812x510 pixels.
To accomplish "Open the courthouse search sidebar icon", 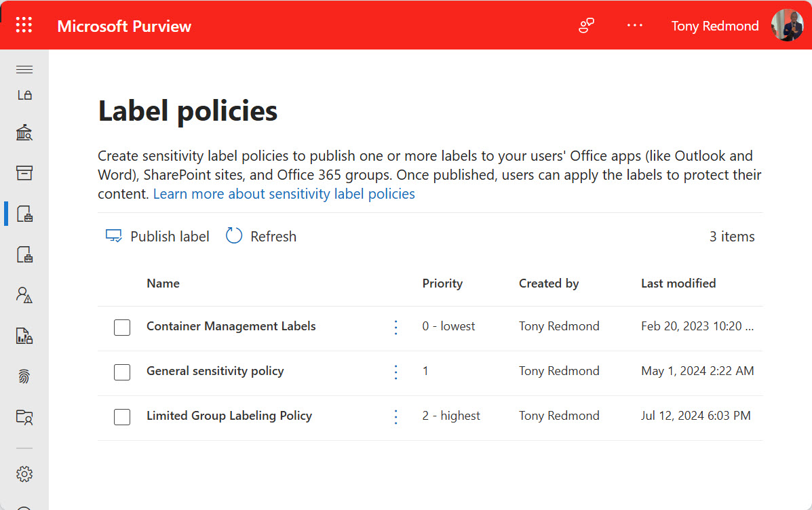I will [x=24, y=133].
